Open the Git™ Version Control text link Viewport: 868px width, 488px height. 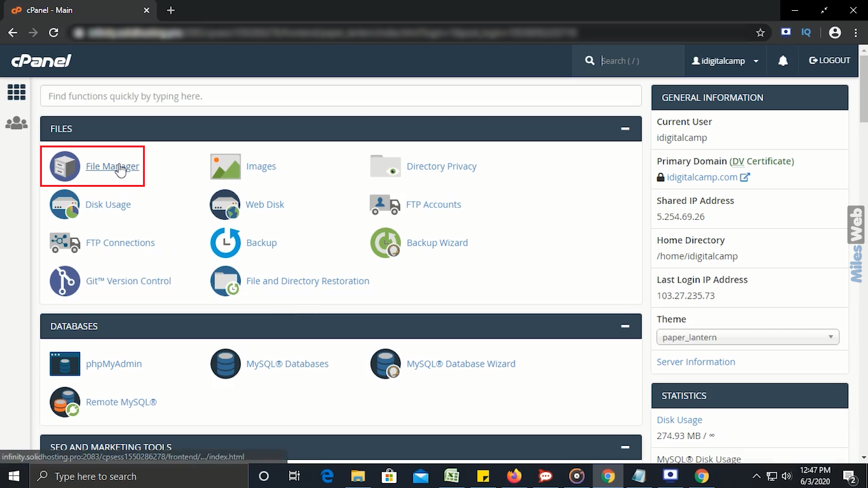tap(128, 281)
